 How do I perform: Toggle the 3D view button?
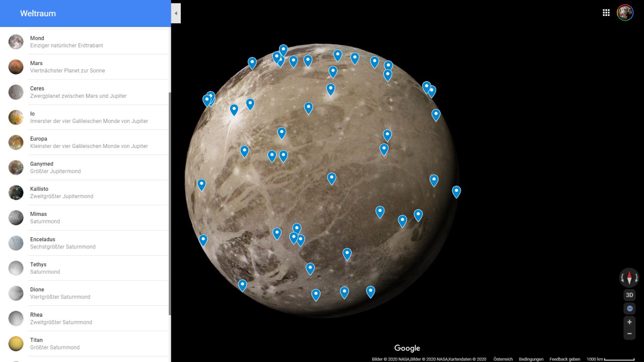[x=629, y=295]
